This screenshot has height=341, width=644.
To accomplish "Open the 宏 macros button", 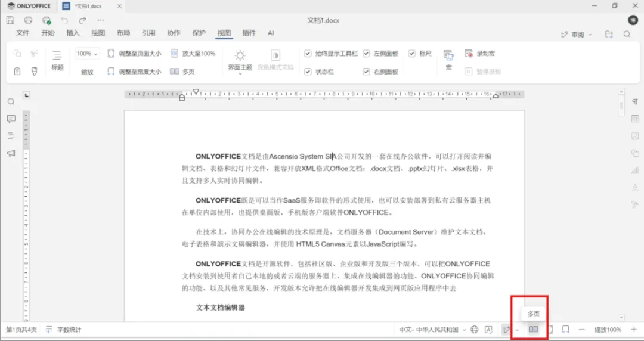I will (448, 60).
